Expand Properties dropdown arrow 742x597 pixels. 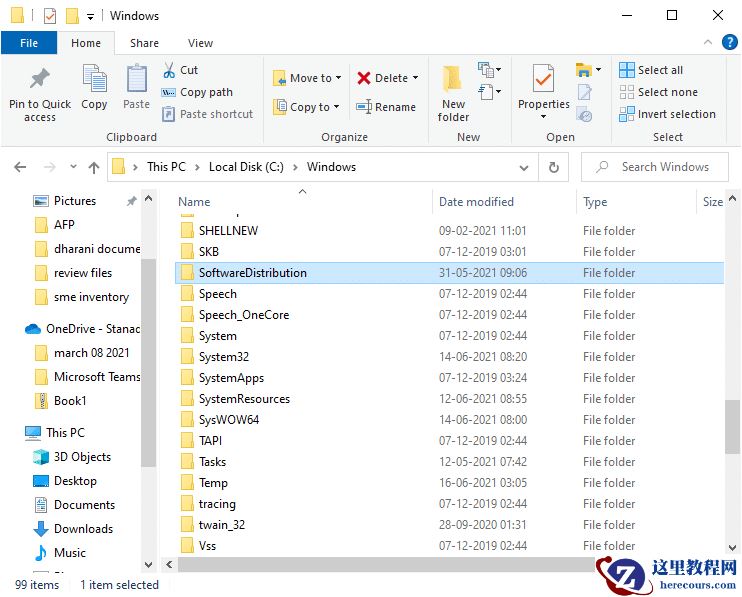tap(543, 116)
